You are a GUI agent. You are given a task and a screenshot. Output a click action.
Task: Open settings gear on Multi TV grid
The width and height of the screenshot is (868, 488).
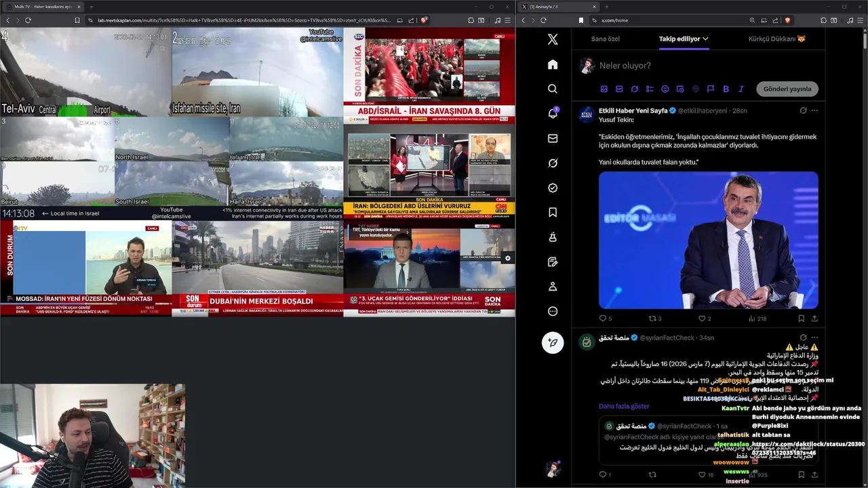(x=507, y=258)
